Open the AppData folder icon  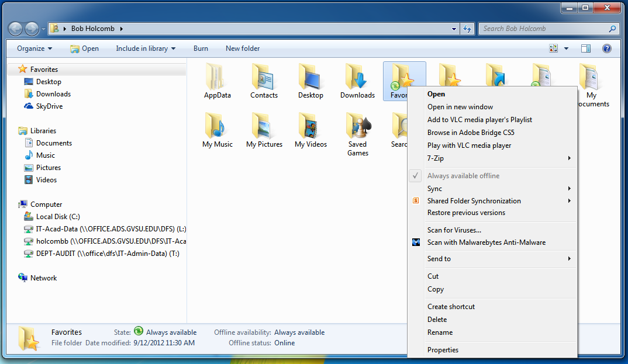click(x=217, y=77)
